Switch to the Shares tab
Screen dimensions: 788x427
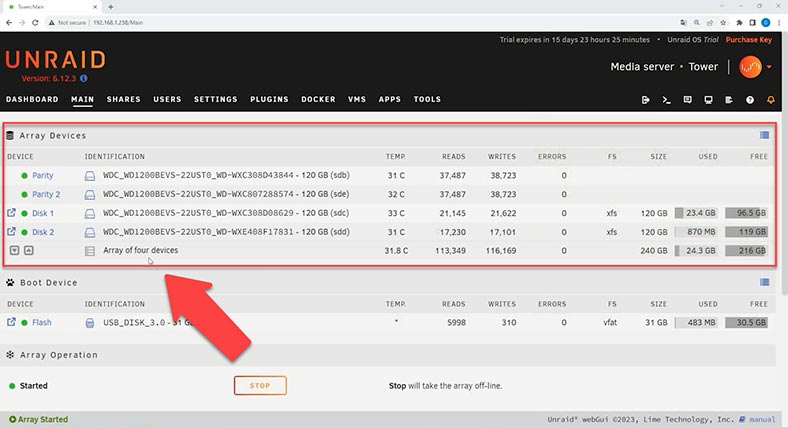pos(124,99)
